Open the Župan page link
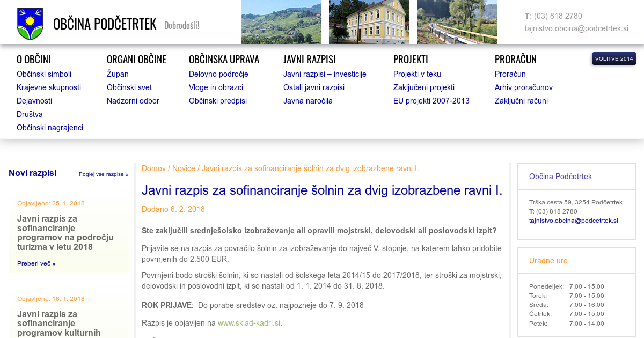 click(118, 74)
